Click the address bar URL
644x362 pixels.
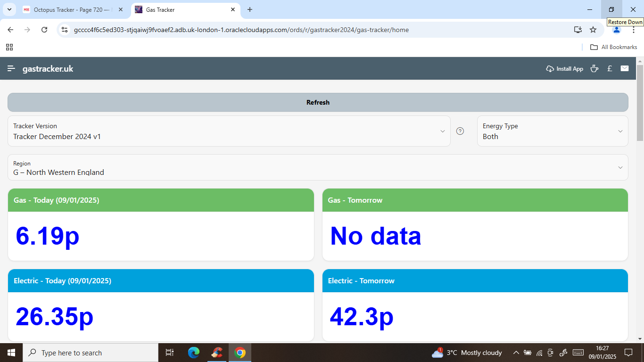point(241,30)
